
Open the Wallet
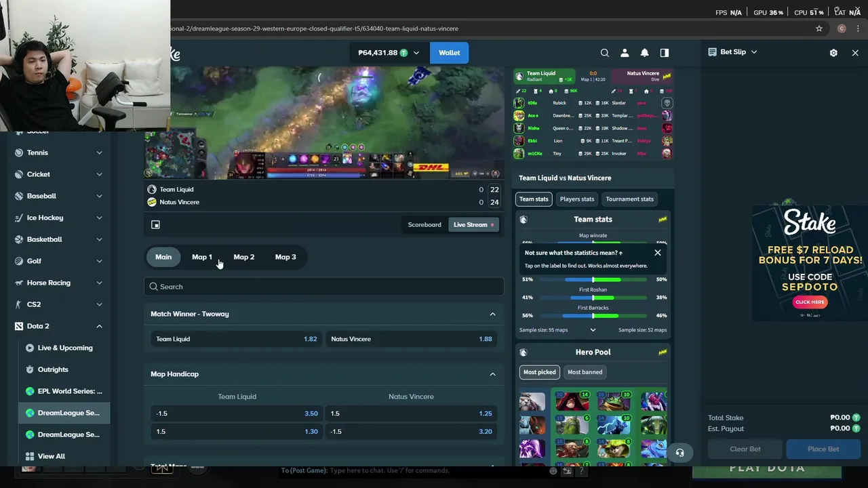pos(449,53)
